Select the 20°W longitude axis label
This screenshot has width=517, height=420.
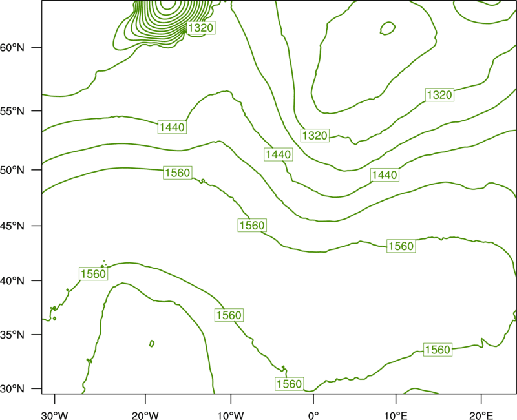(x=145, y=415)
